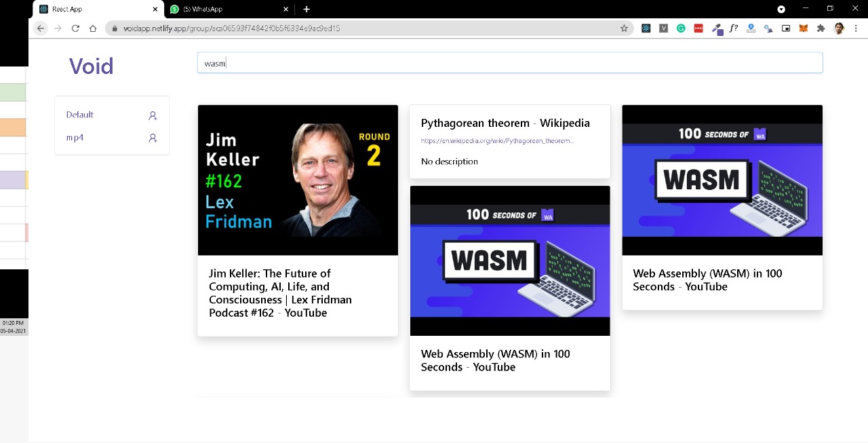This screenshot has width=868, height=443.
Task: Focus the search field containing wasm
Action: [510, 63]
